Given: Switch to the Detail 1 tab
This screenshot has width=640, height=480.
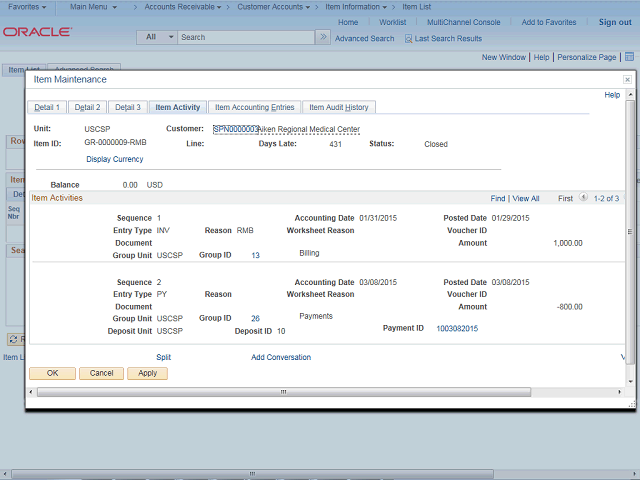Looking at the screenshot, I should (47, 107).
